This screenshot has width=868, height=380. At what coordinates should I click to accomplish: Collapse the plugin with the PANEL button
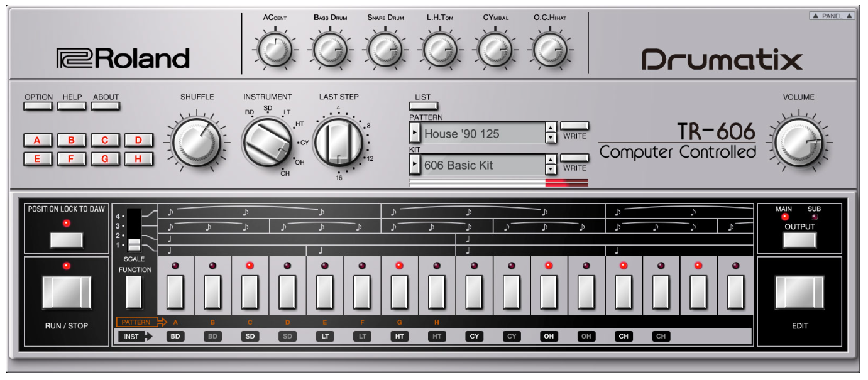(832, 16)
